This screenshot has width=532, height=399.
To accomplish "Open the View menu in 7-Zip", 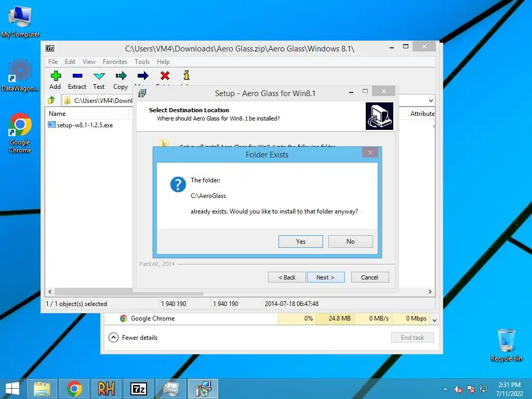I will coord(89,62).
